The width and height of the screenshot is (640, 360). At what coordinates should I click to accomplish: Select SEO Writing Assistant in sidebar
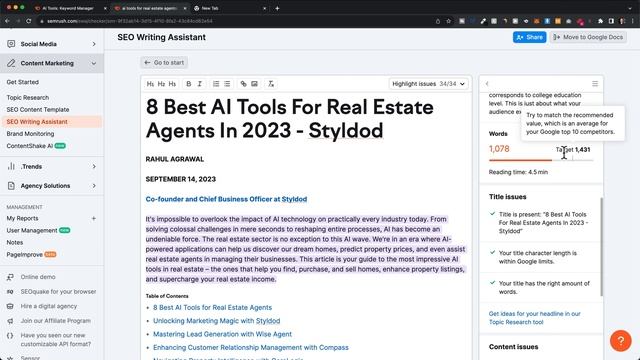(51, 122)
